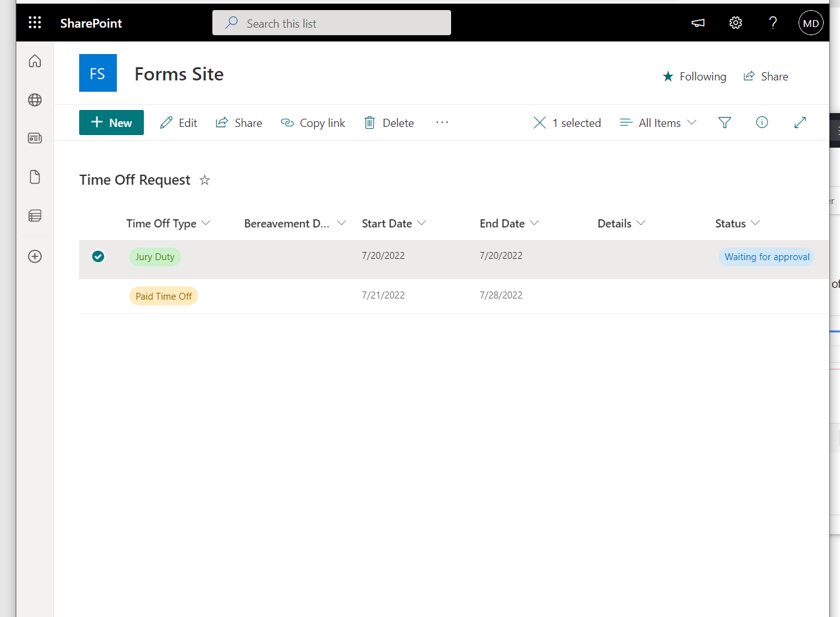Open Status column menu
Viewport: 840px width, 617px height.
[x=738, y=224]
